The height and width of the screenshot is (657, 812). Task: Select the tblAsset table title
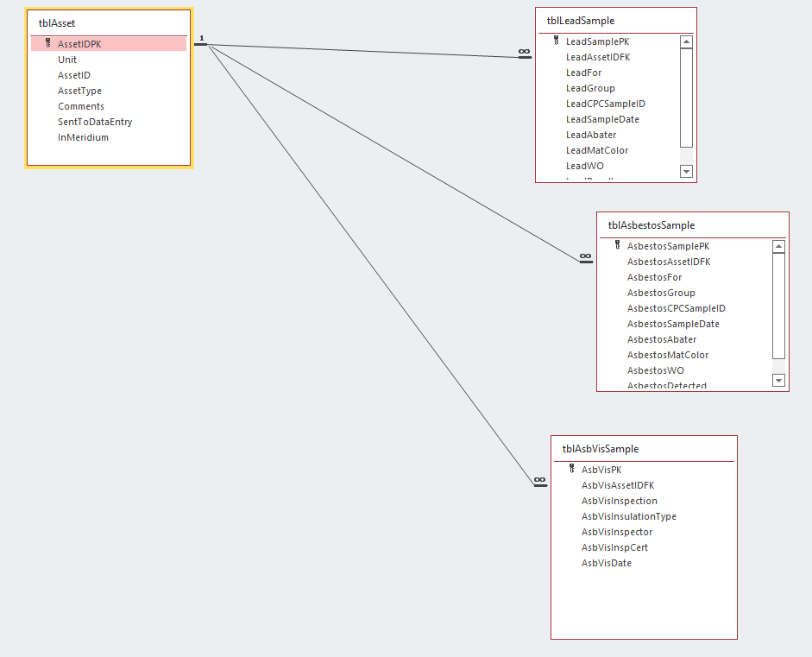click(57, 23)
